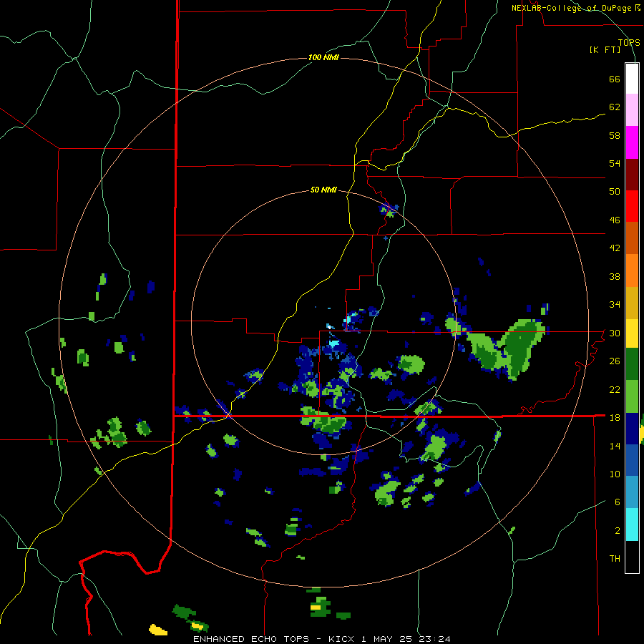Click the 66 value on the legend
The height and width of the screenshot is (644, 644).
615,79
